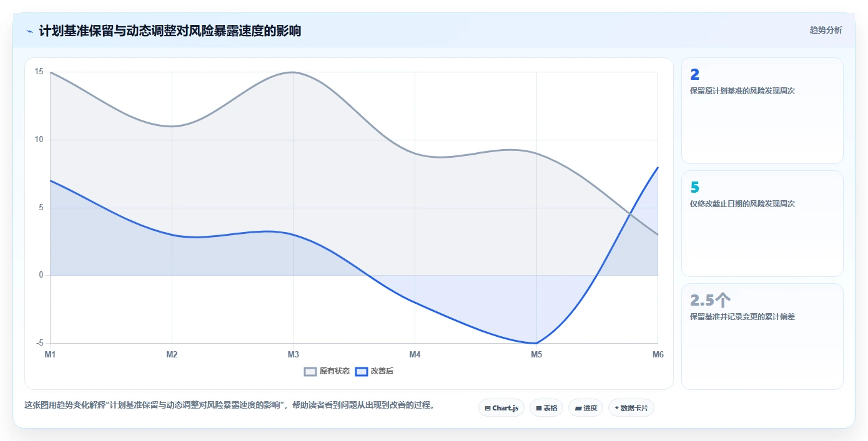868x441 pixels.
Task: Click the blue line's endpoint at M6
Action: (658, 167)
